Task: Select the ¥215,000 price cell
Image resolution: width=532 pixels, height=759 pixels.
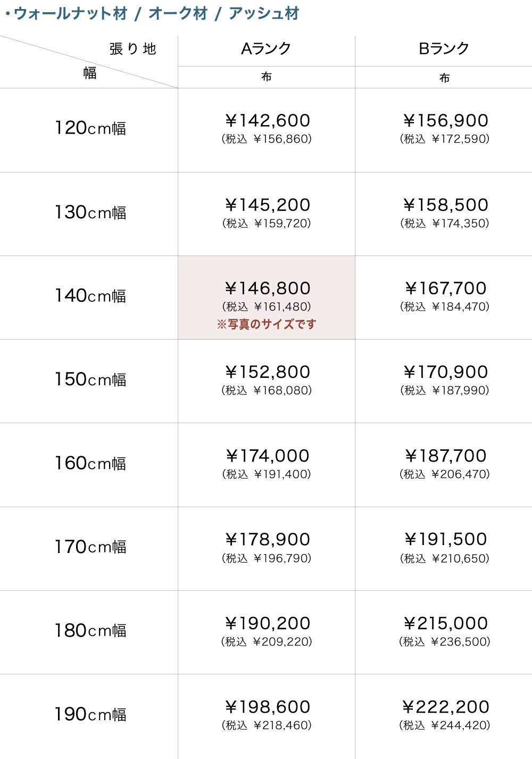Action: pos(445,623)
